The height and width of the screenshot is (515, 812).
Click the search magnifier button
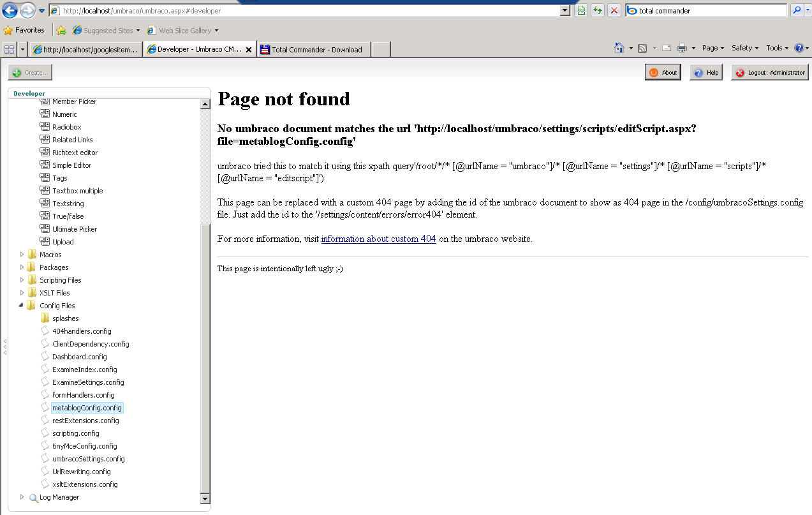797,10
